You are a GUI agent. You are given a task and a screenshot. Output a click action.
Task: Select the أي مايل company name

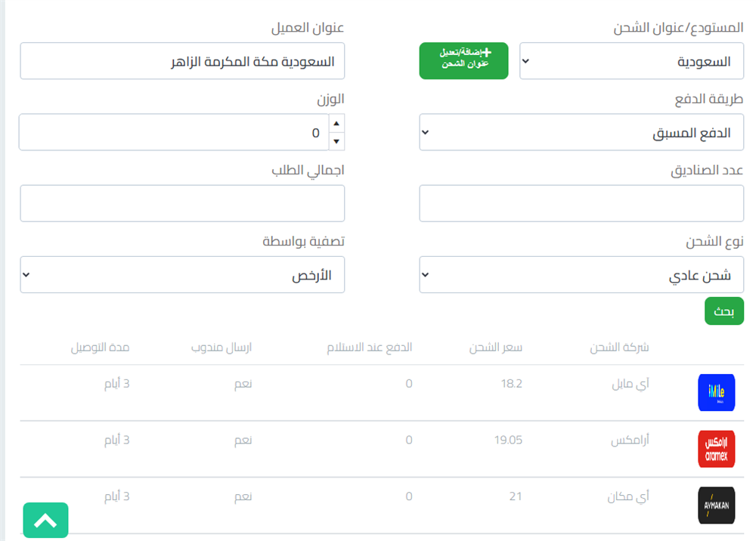[x=631, y=384]
